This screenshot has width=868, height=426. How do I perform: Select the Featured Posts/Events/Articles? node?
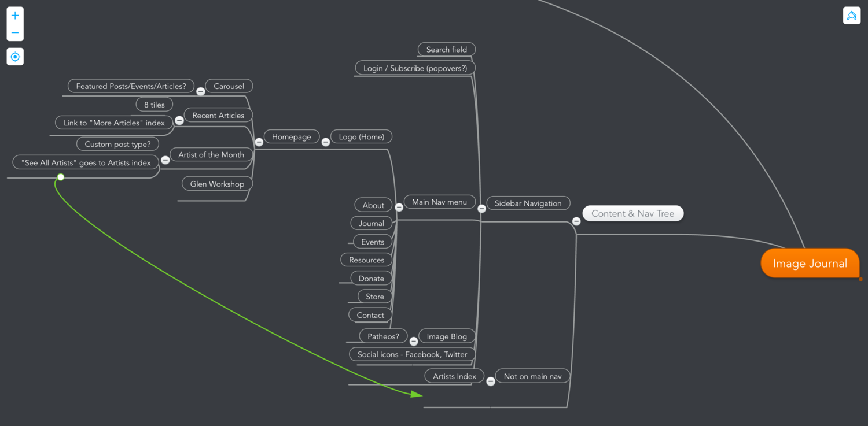[131, 86]
